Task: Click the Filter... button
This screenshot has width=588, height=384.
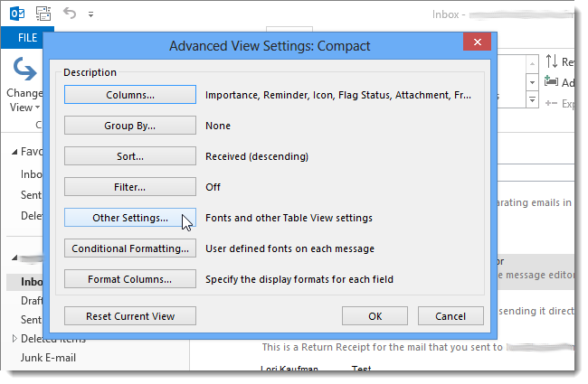Action: [x=129, y=186]
